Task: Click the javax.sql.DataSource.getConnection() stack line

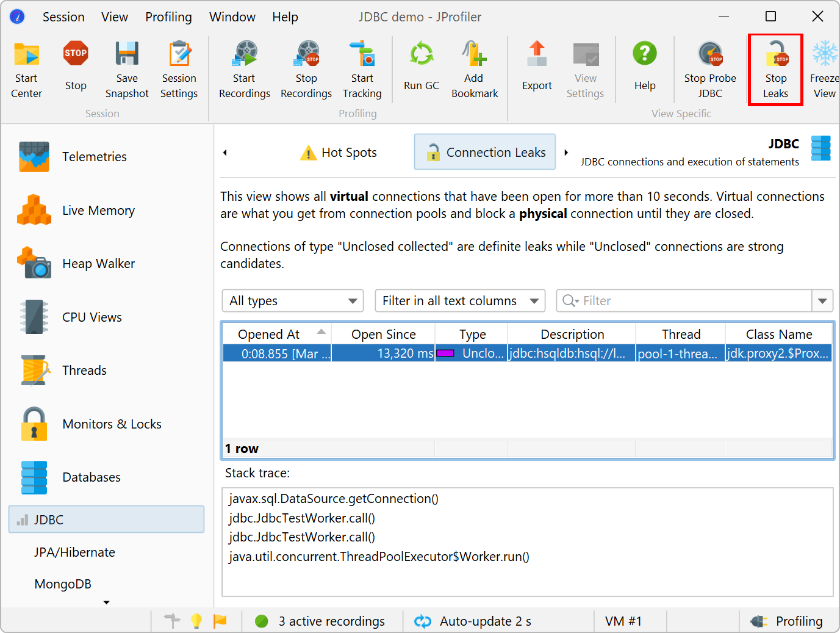Action: tap(334, 499)
